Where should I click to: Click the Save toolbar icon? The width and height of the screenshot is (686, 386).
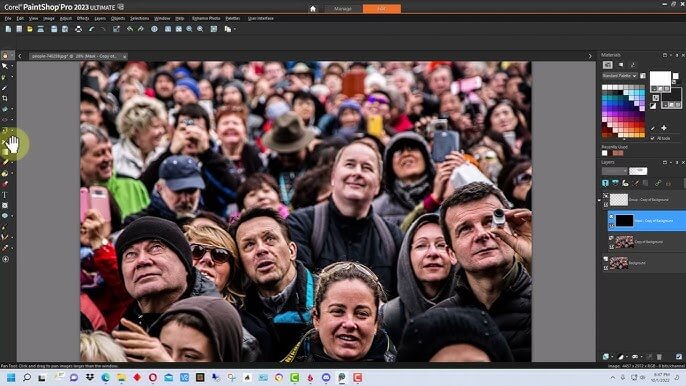[54, 29]
